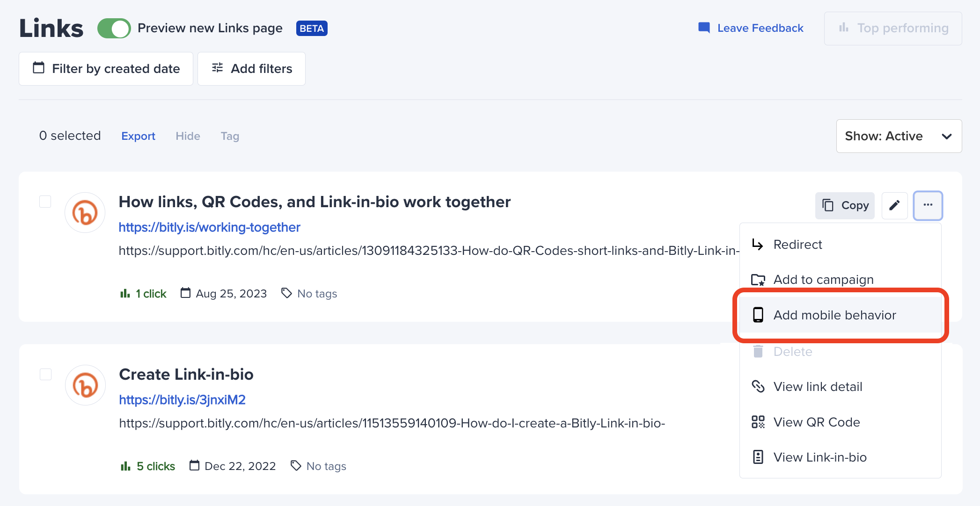
Task: Click No tags on working-together link
Action: coord(309,294)
